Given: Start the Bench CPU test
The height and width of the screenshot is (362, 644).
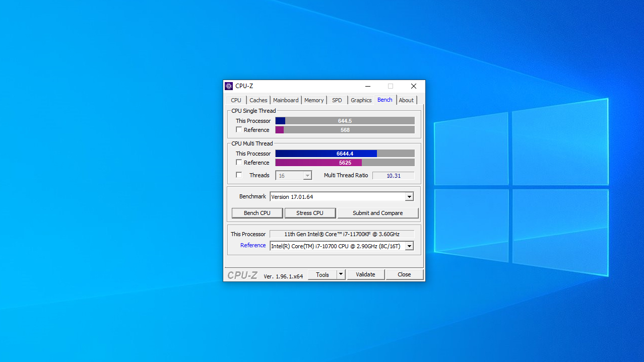Looking at the screenshot, I should click(x=257, y=213).
